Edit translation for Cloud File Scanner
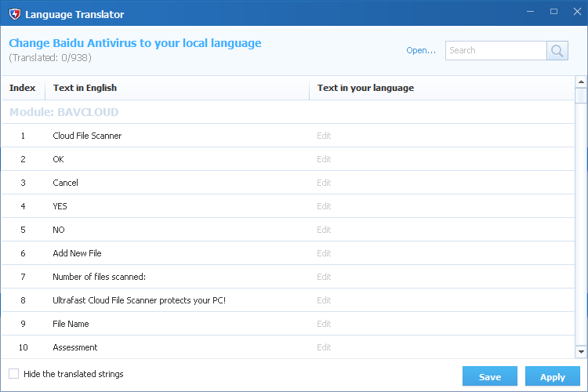Viewport: 588px width, 392px height. pos(324,136)
